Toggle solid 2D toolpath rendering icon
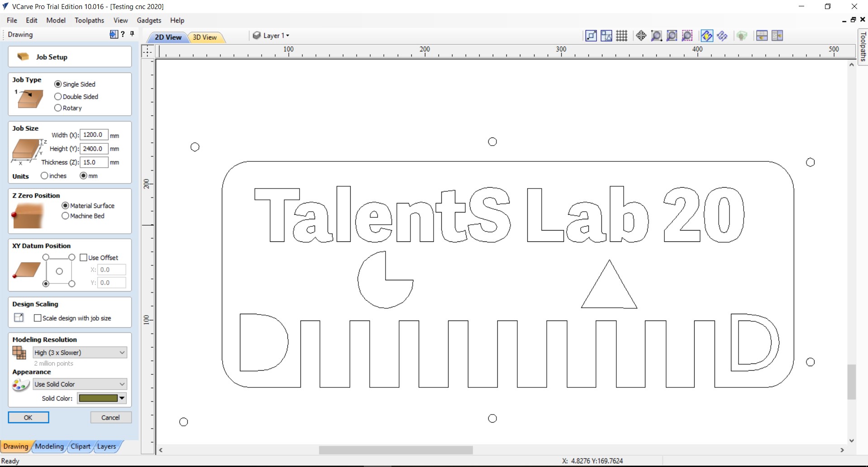The width and height of the screenshot is (868, 467). coord(722,36)
